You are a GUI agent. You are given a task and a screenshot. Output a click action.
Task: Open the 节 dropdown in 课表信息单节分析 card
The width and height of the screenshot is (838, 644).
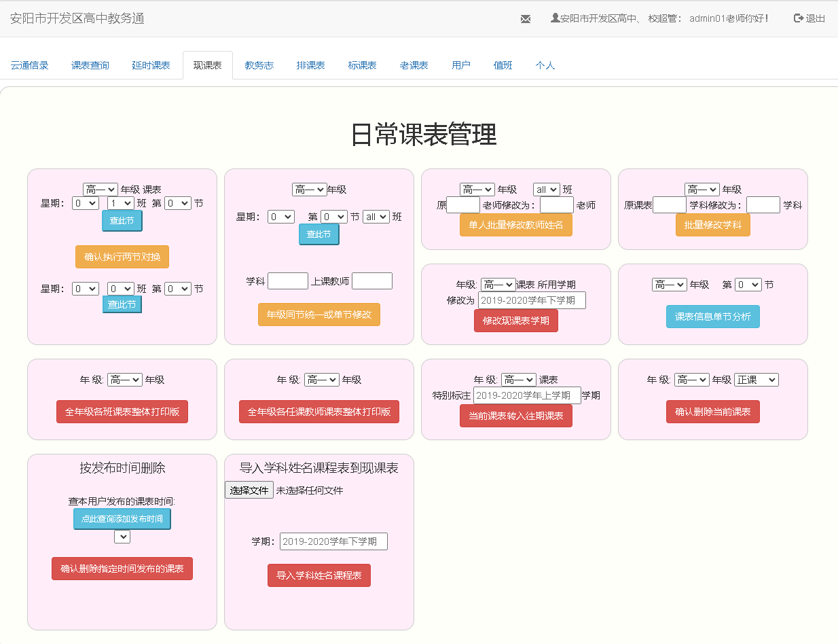click(x=748, y=285)
